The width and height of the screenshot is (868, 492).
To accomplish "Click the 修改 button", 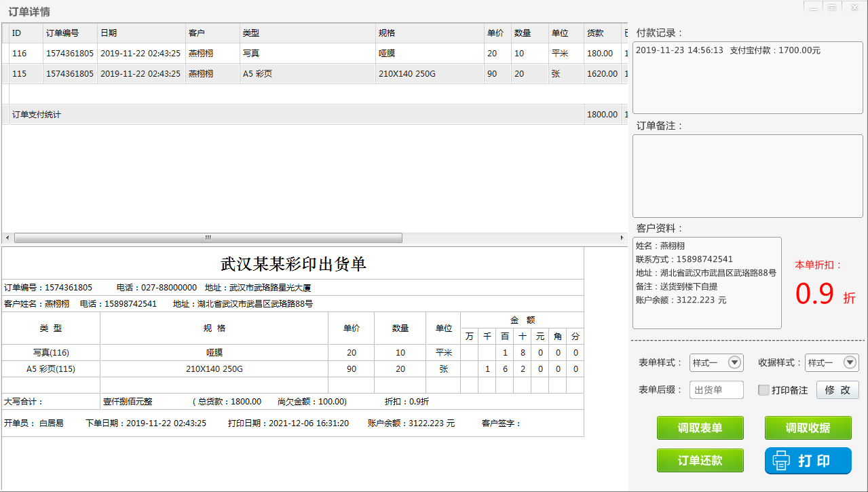I will [x=837, y=390].
